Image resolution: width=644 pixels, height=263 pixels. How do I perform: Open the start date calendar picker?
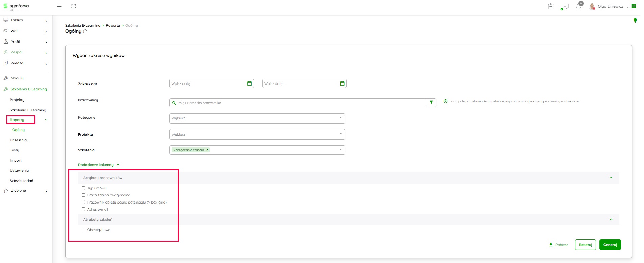coord(249,83)
